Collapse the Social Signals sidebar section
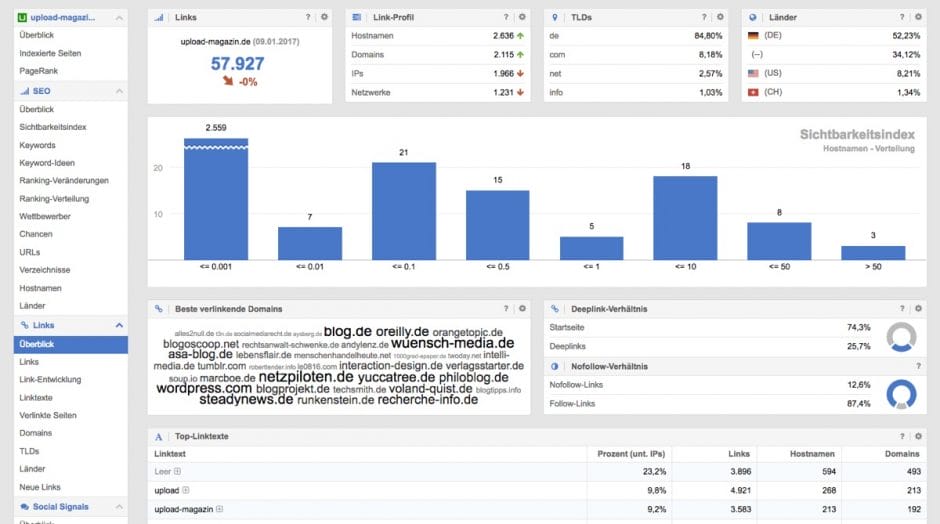 click(x=119, y=507)
